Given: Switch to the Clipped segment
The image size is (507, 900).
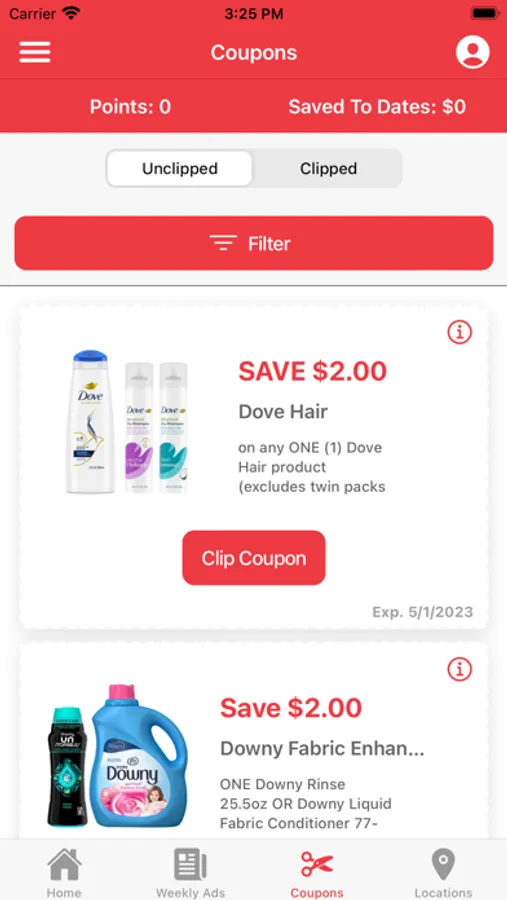Looking at the screenshot, I should (x=328, y=169).
